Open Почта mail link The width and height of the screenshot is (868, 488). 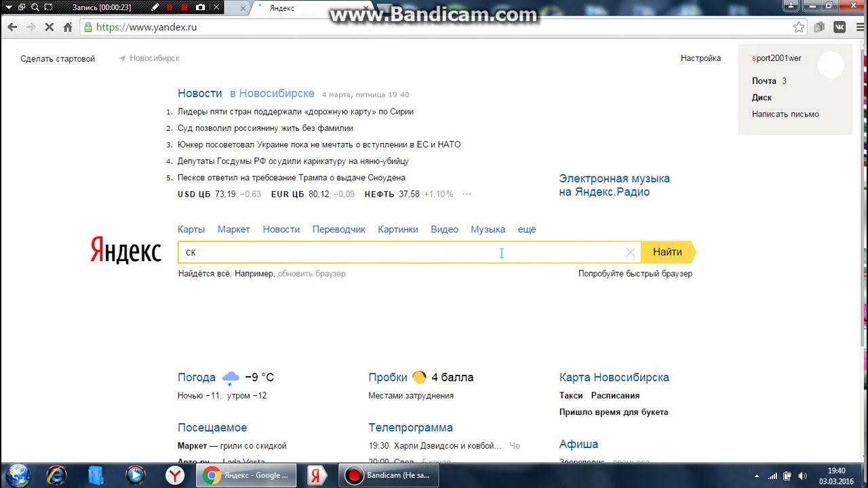coord(764,81)
